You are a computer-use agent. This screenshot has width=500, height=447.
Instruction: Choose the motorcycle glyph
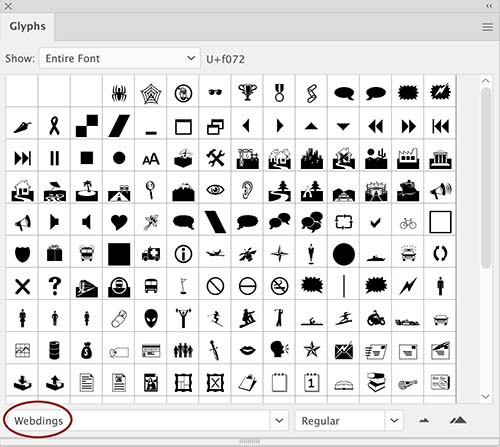pyautogui.click(x=376, y=318)
